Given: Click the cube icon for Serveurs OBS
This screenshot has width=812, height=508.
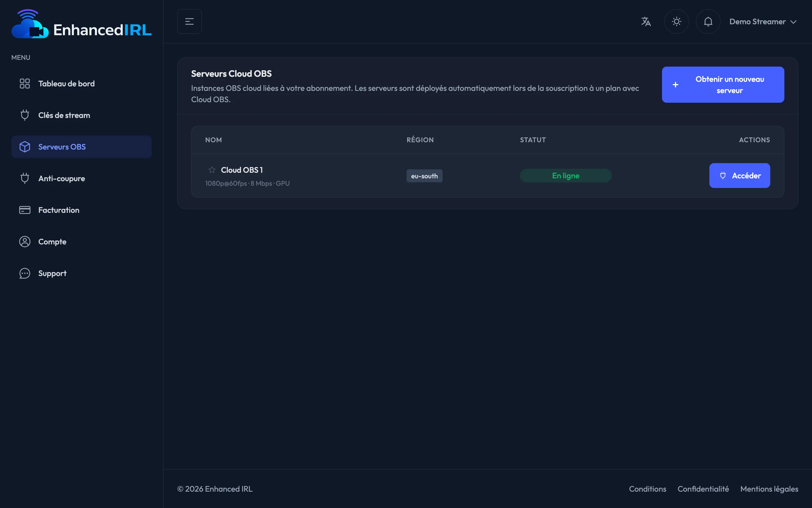Looking at the screenshot, I should pos(25,147).
